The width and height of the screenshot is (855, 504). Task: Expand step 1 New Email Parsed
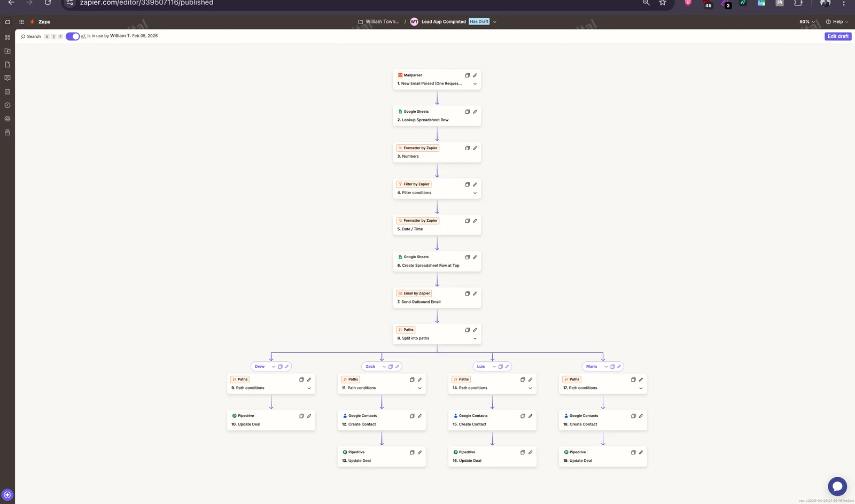pyautogui.click(x=475, y=84)
